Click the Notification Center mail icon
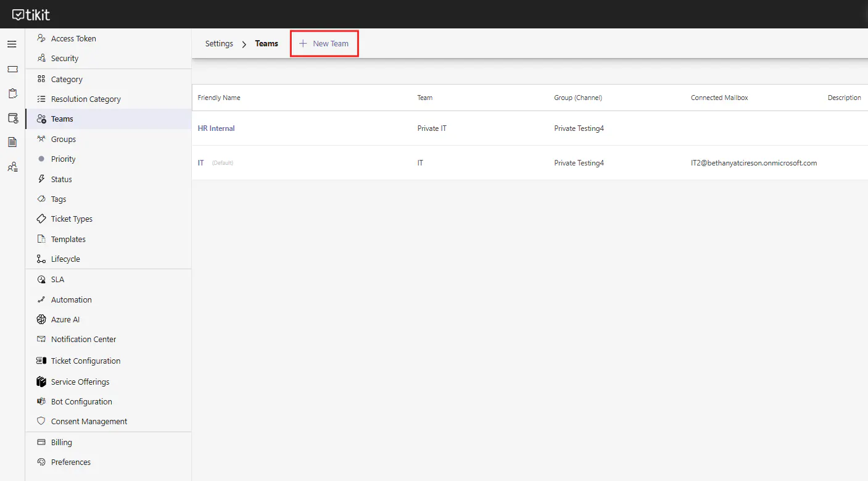 point(41,339)
